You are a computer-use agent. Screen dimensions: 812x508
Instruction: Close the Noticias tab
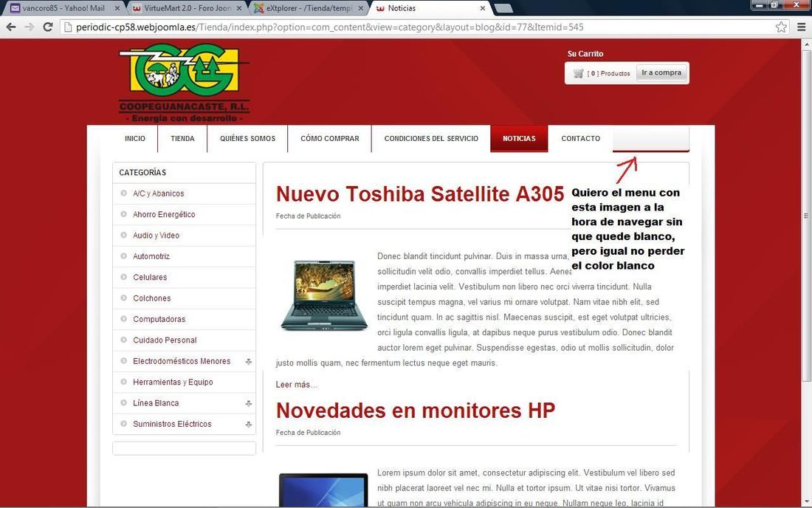pos(482,8)
